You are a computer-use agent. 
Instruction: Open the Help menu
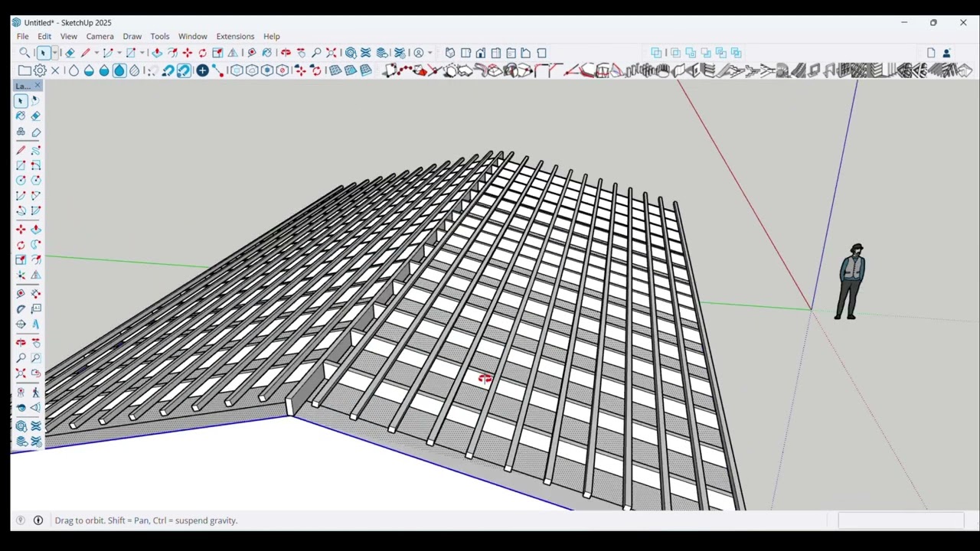tap(272, 36)
